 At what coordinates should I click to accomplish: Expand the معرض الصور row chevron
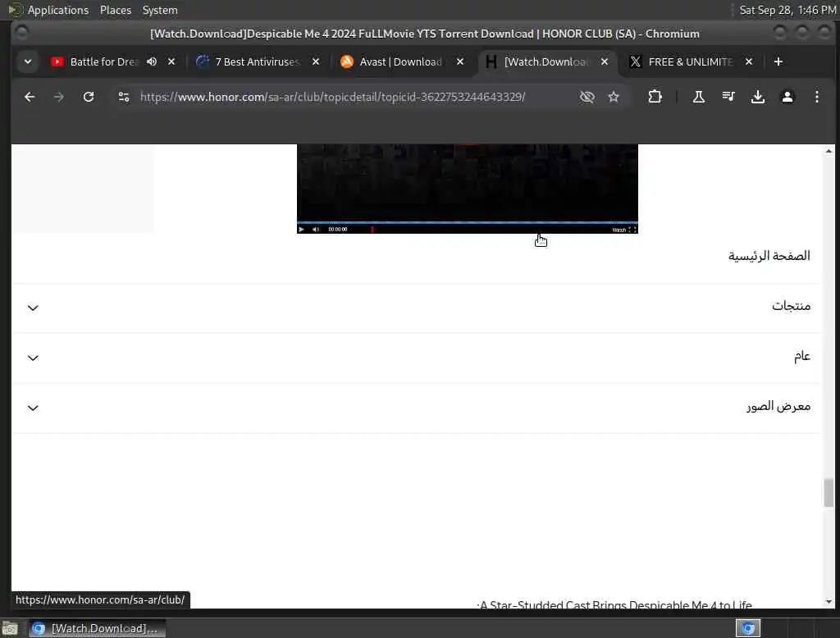[33, 408]
